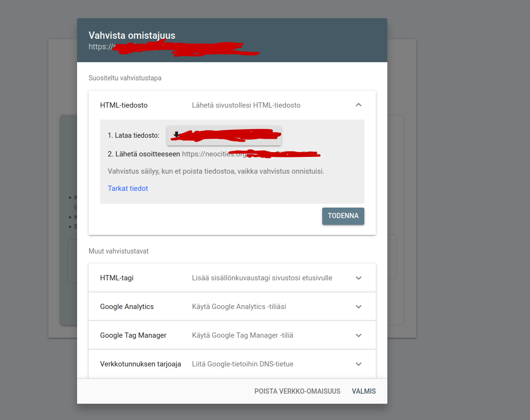Click 'Lähetä sivustollesi HTML-tiedosto' description

coord(246,105)
